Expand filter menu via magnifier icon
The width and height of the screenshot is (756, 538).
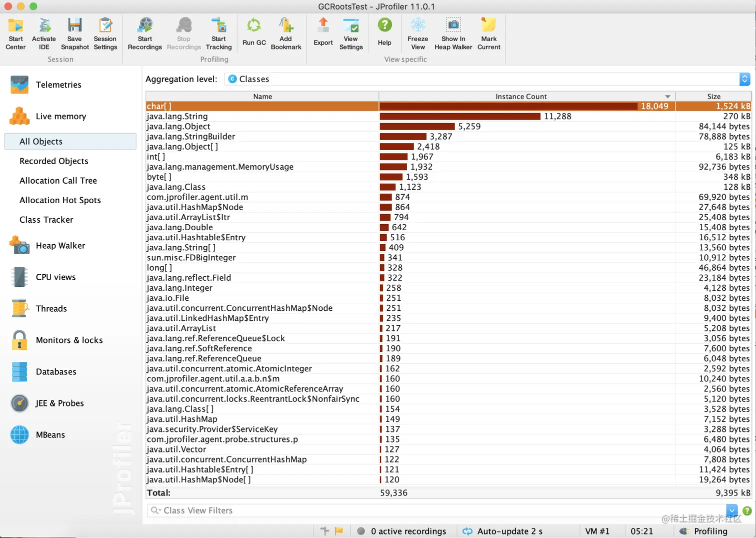pyautogui.click(x=156, y=510)
